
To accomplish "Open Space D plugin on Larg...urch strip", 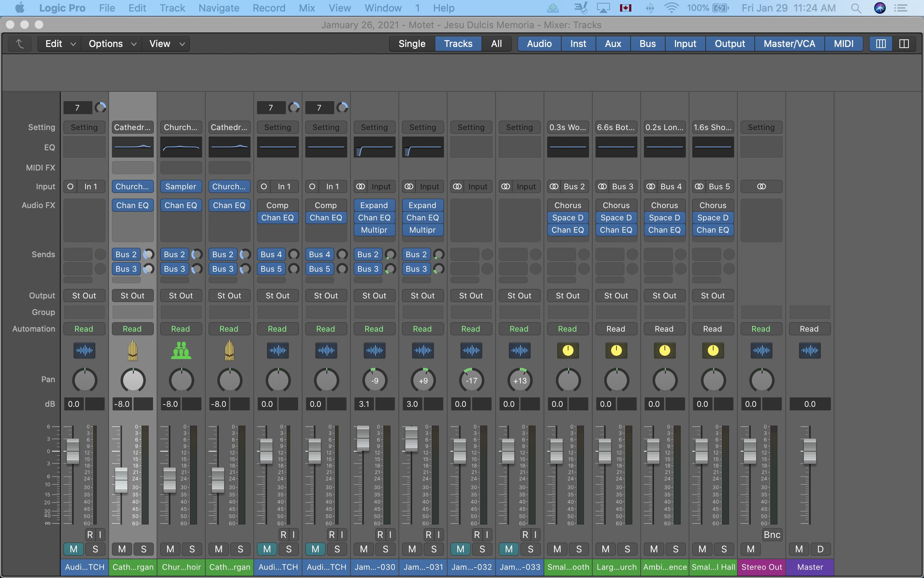I will [x=616, y=217].
